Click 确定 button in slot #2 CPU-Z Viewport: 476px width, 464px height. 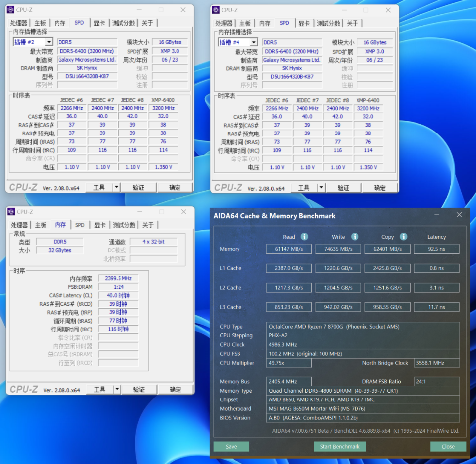point(175,187)
